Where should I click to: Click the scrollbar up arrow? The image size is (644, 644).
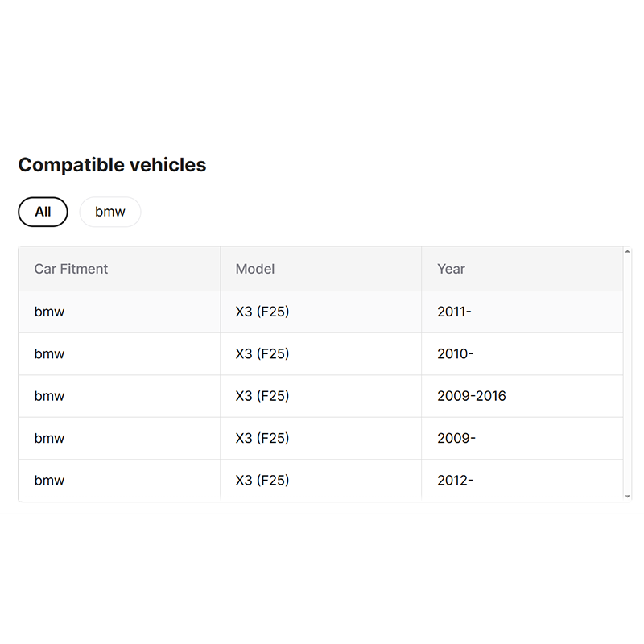pos(627,251)
